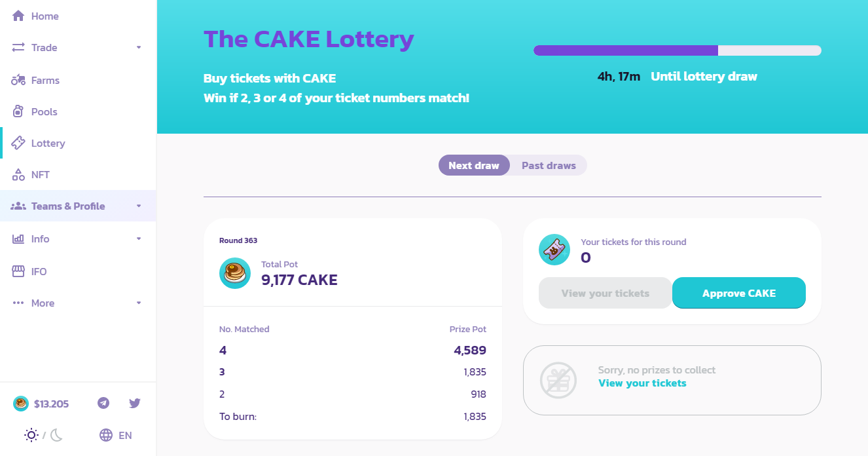This screenshot has height=456, width=868.
Task: Click the IFO storefront icon
Action: 18,271
